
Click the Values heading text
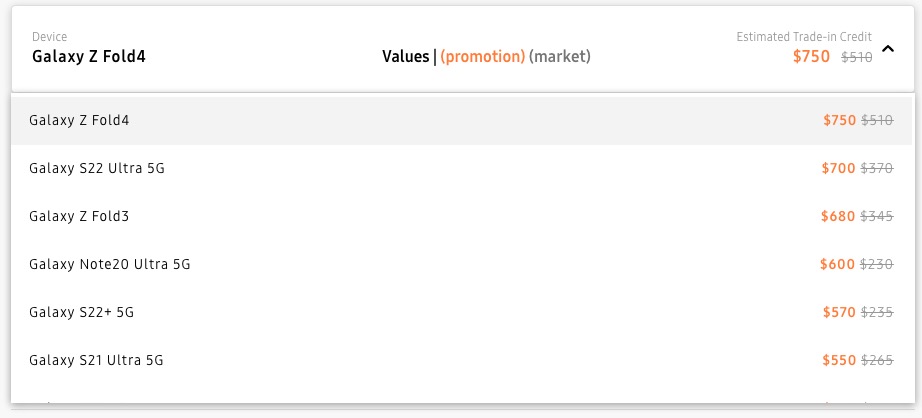(405, 57)
